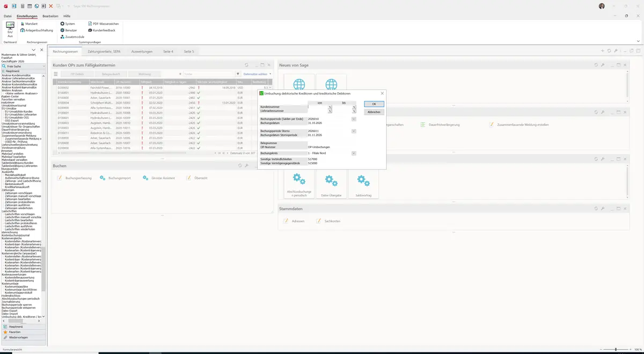Select OSS Export in tree
The width and height of the screenshot is (644, 354).
12,121
